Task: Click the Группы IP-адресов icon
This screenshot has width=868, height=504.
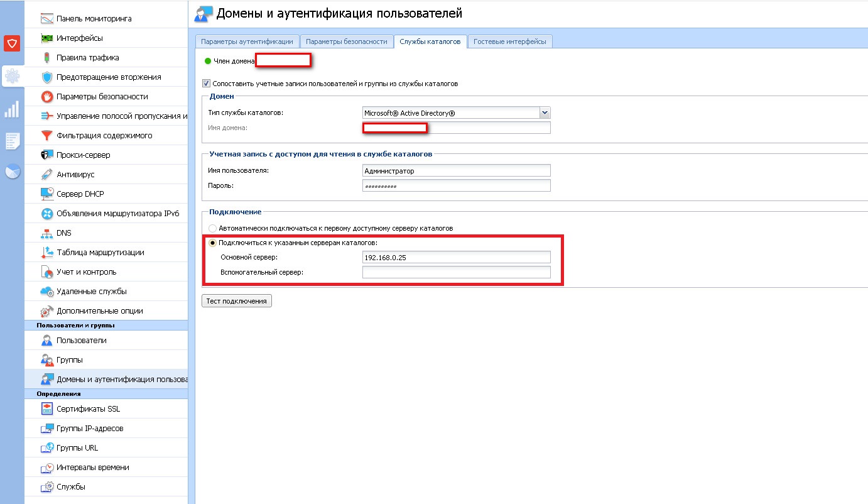Action: click(x=47, y=429)
